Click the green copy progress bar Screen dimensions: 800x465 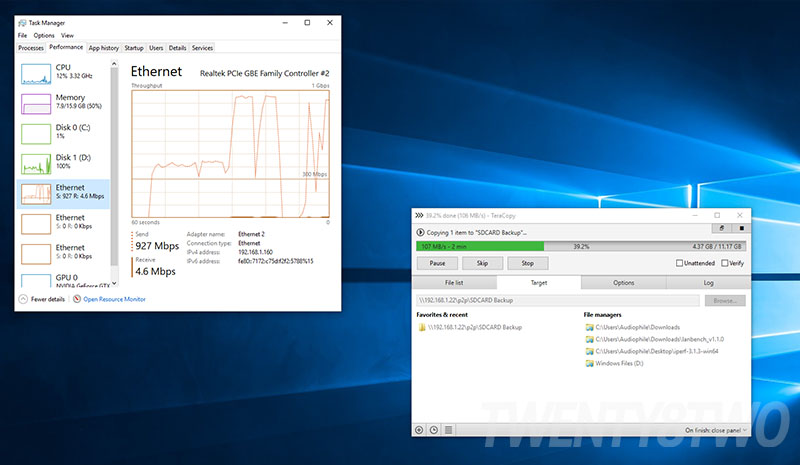tap(480, 247)
